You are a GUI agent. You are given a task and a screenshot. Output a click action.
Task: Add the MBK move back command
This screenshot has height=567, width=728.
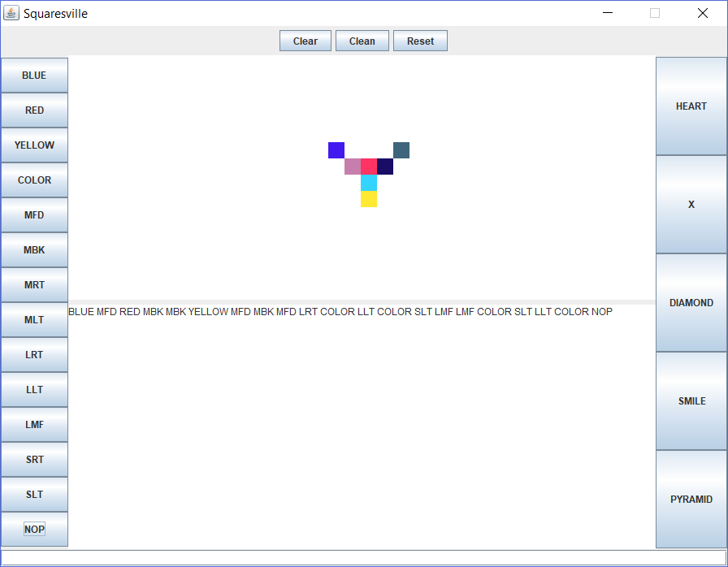click(34, 250)
